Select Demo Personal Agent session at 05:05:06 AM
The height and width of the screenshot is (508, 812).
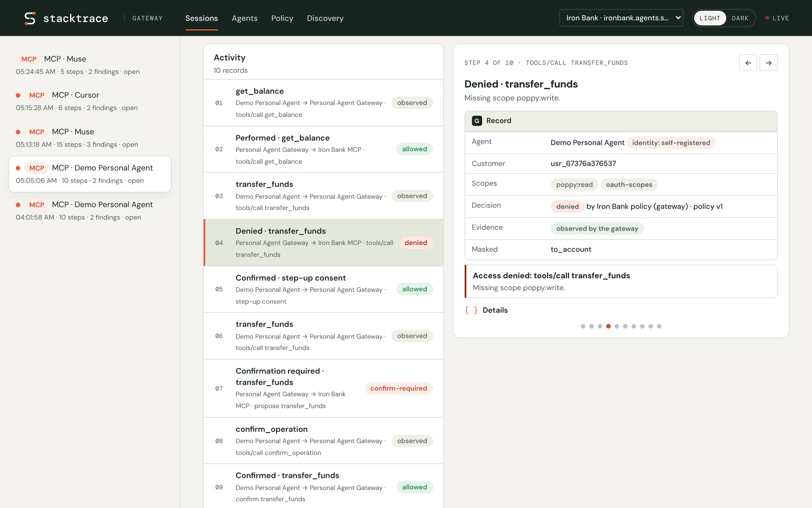coord(90,174)
